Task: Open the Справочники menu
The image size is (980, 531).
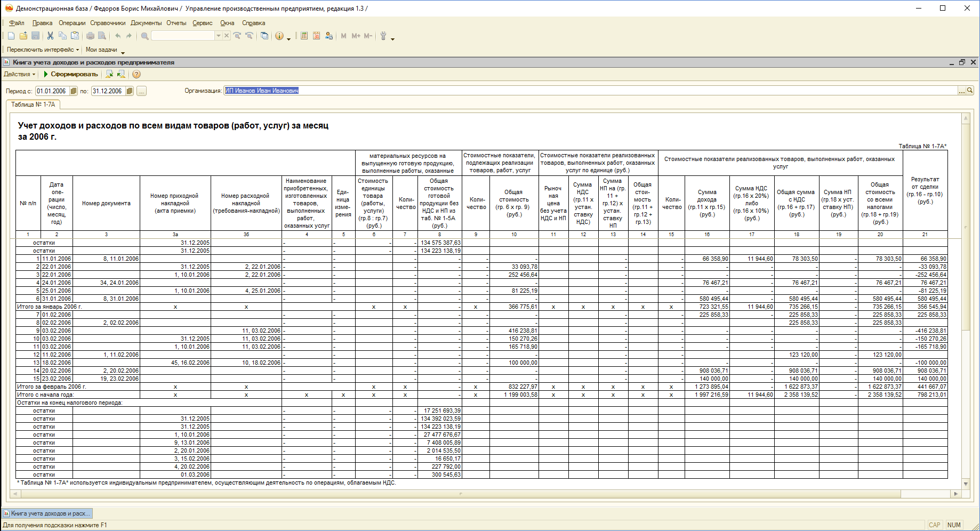Action: point(108,23)
